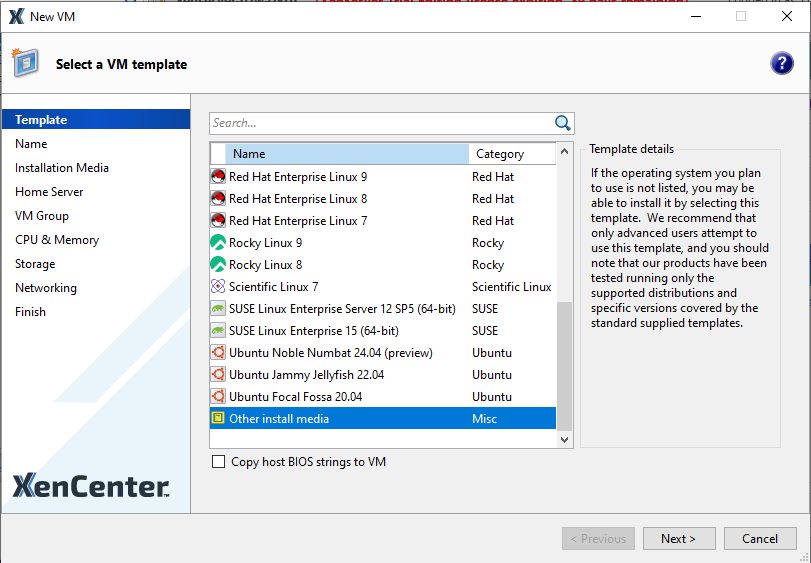811x563 pixels.
Task: Select the Rocky Linux 8 template
Action: coord(383,265)
